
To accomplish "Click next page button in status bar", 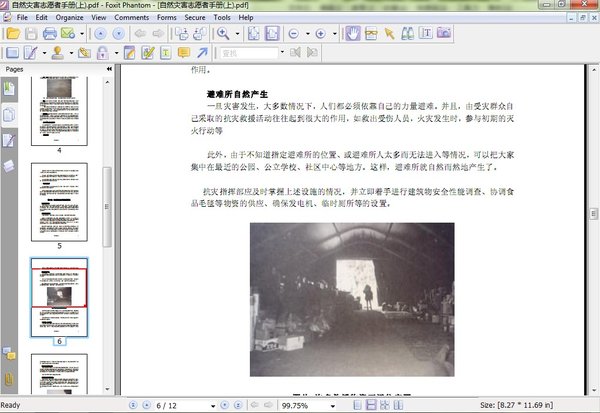I will [225, 405].
